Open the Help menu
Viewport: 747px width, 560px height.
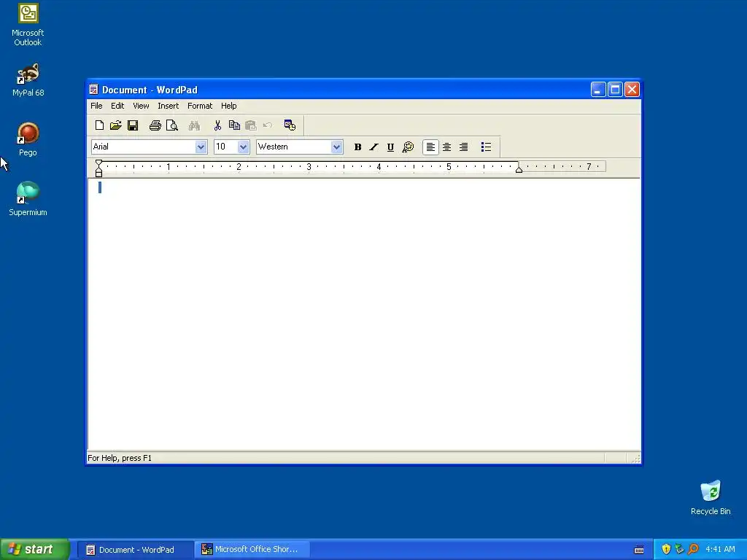pyautogui.click(x=228, y=106)
